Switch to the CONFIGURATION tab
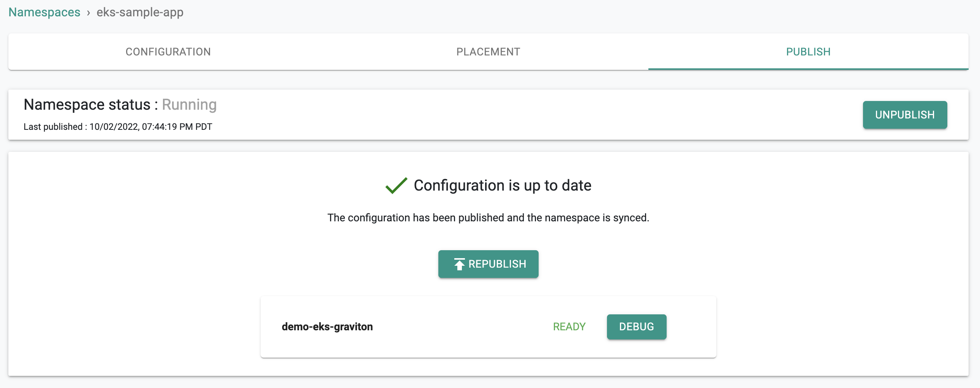This screenshot has height=388, width=980. point(168,52)
